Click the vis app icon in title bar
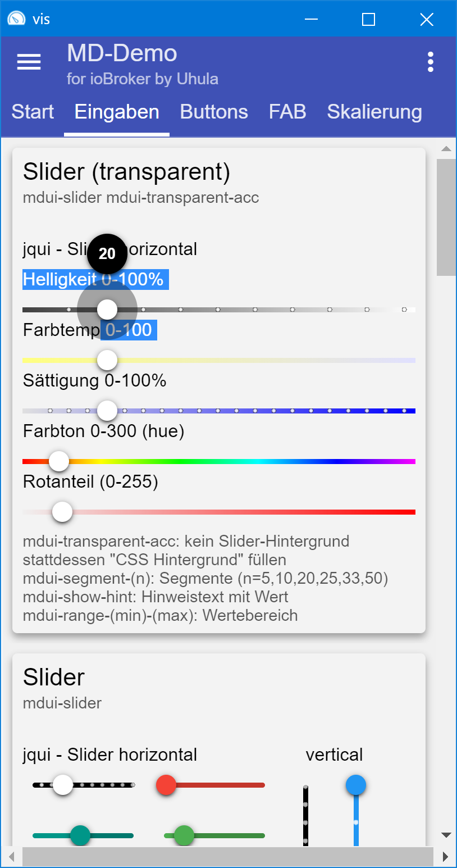The image size is (457, 868). 16,19
